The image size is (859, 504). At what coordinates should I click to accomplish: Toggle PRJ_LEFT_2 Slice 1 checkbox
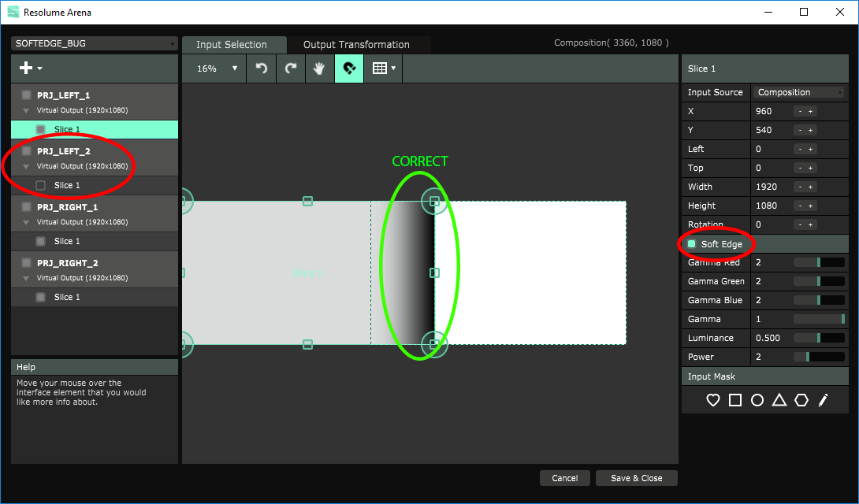pos(41,185)
